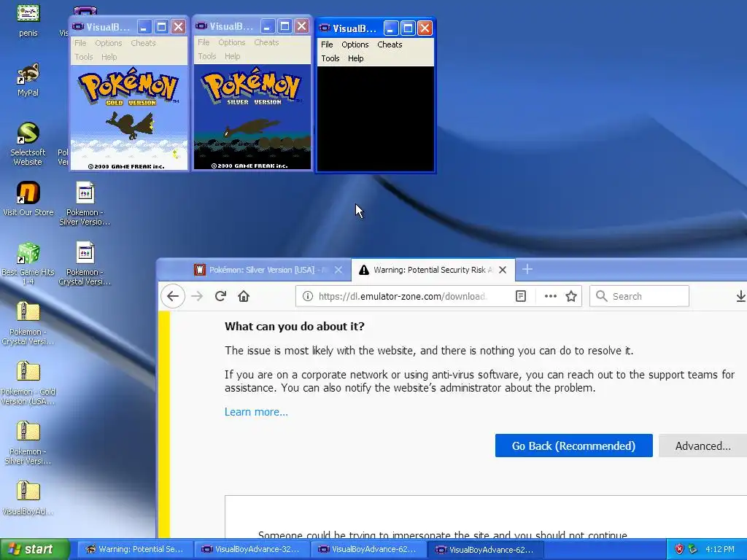The image size is (747, 560).
Task: Click the Advanced... button
Action: [703, 446]
